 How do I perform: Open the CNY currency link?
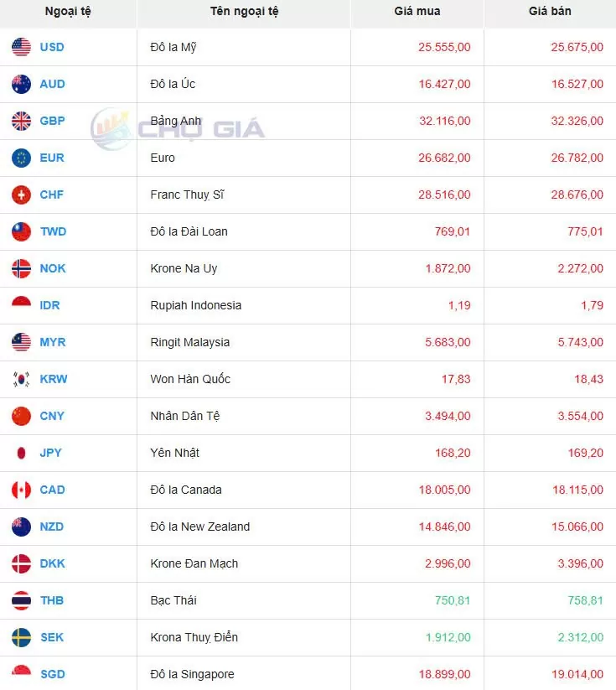point(52,416)
